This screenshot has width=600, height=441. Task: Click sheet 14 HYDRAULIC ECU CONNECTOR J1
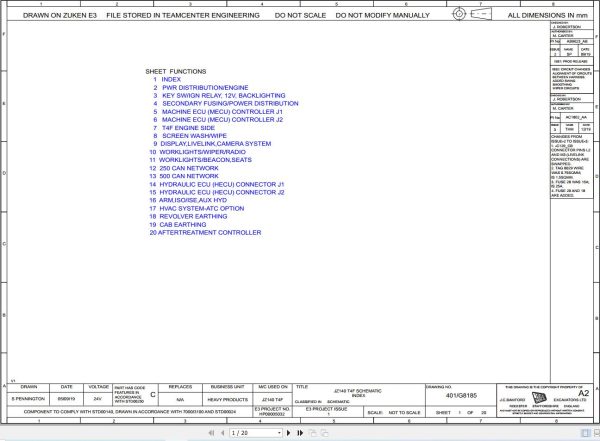coord(217,184)
